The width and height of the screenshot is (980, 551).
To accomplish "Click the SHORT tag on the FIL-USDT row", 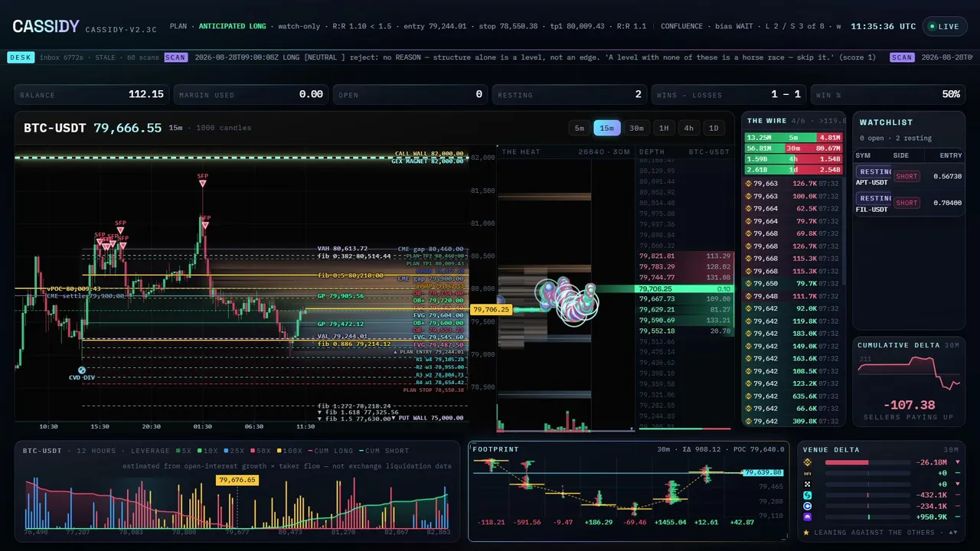I will [906, 203].
